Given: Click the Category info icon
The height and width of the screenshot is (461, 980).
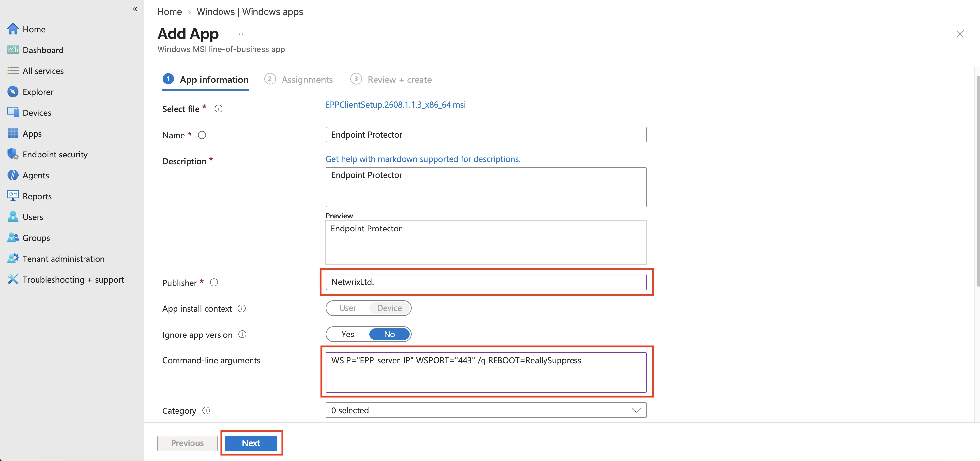Looking at the screenshot, I should [x=206, y=410].
